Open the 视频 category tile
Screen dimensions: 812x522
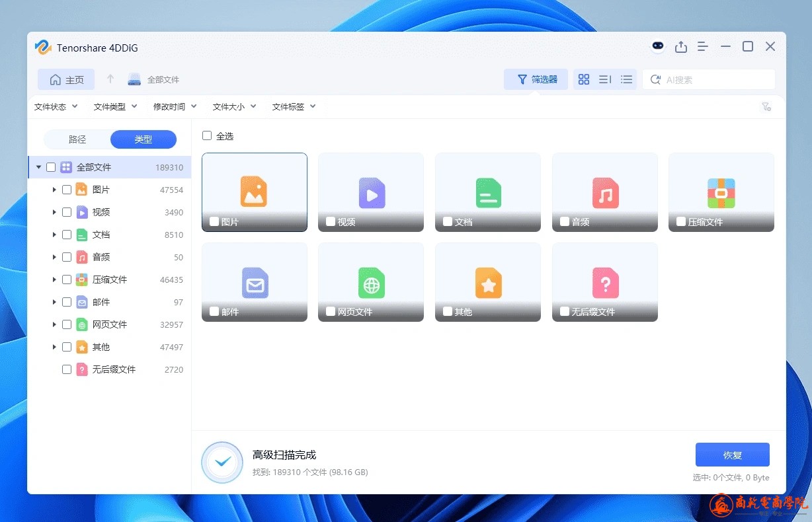[371, 192]
